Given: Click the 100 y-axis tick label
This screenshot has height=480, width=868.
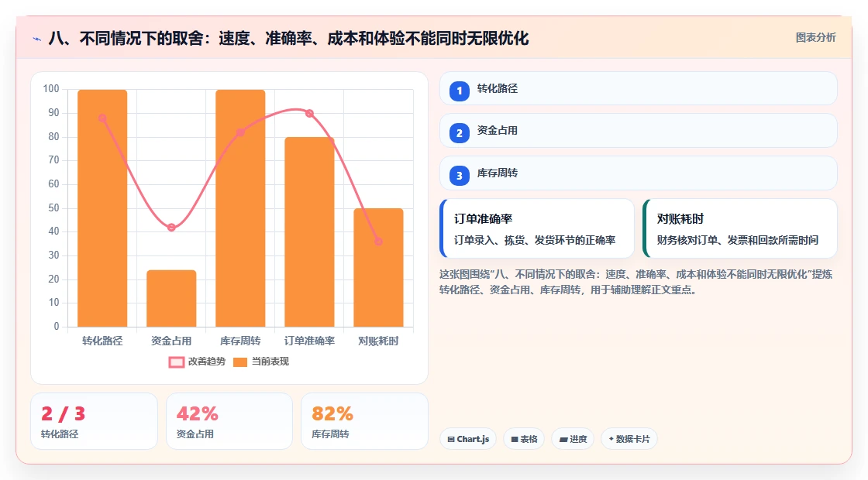Looking at the screenshot, I should point(51,88).
